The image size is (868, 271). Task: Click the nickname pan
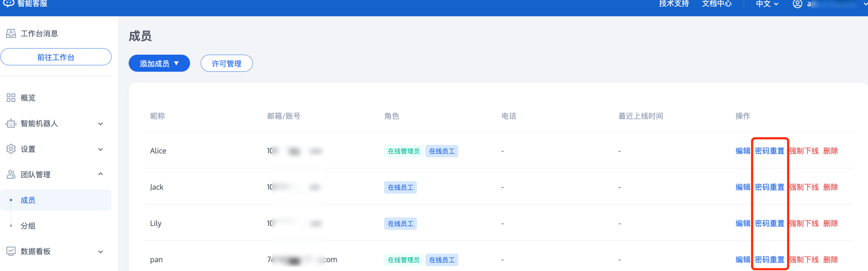click(x=156, y=260)
